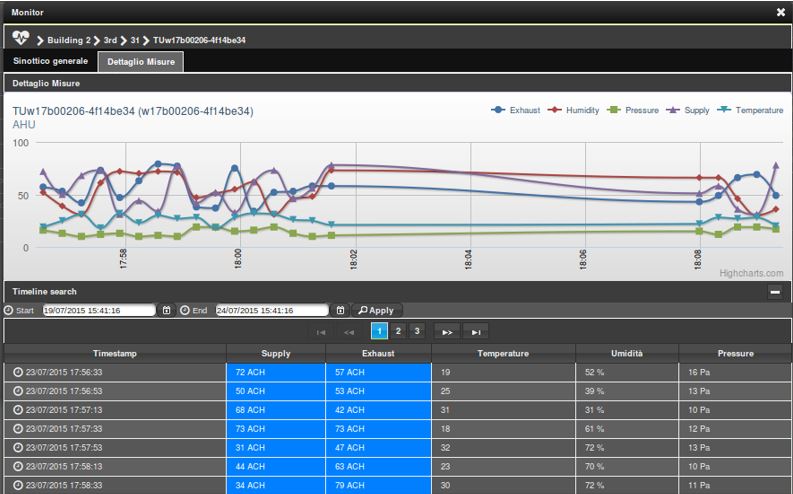
Task: Click the 79 ACH exhaust cell
Action: click(378, 485)
